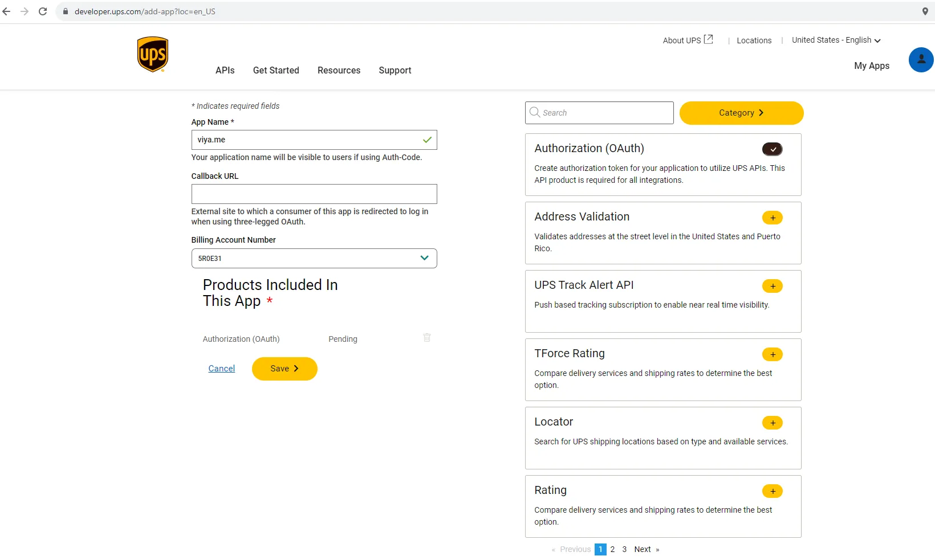Viewport: 935px width, 560px height.
Task: Click the browser back arrow
Action: pyautogui.click(x=7, y=11)
